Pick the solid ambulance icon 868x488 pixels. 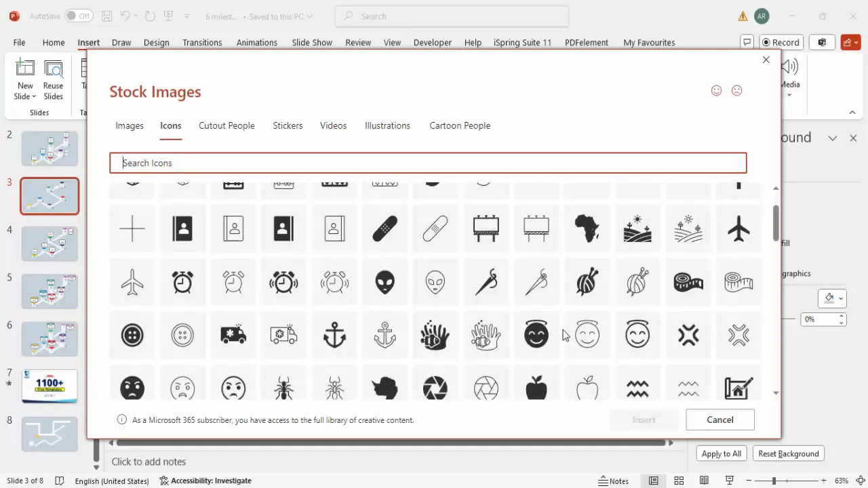[233, 335]
